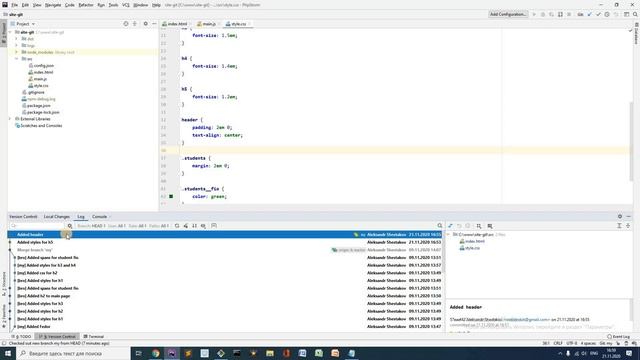Select the "Merge branch 'my'" commit
The width and height of the screenshot is (640, 360).
(x=224, y=250)
